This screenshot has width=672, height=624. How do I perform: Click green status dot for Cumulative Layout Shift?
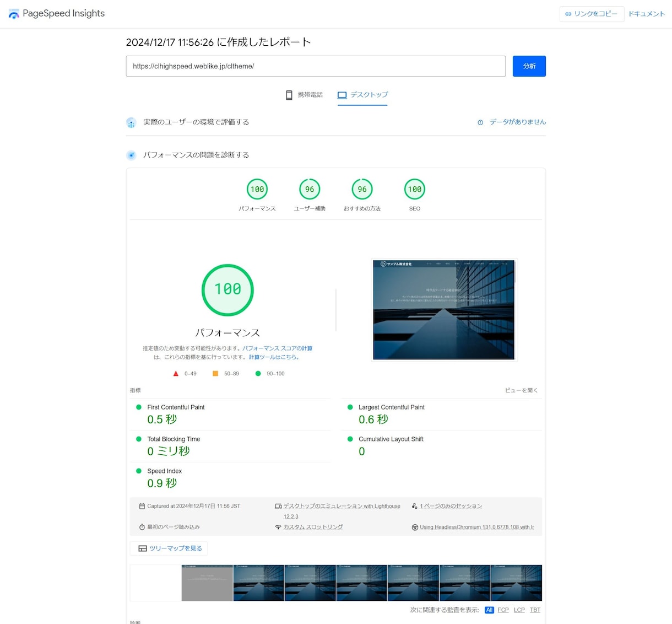[350, 439]
